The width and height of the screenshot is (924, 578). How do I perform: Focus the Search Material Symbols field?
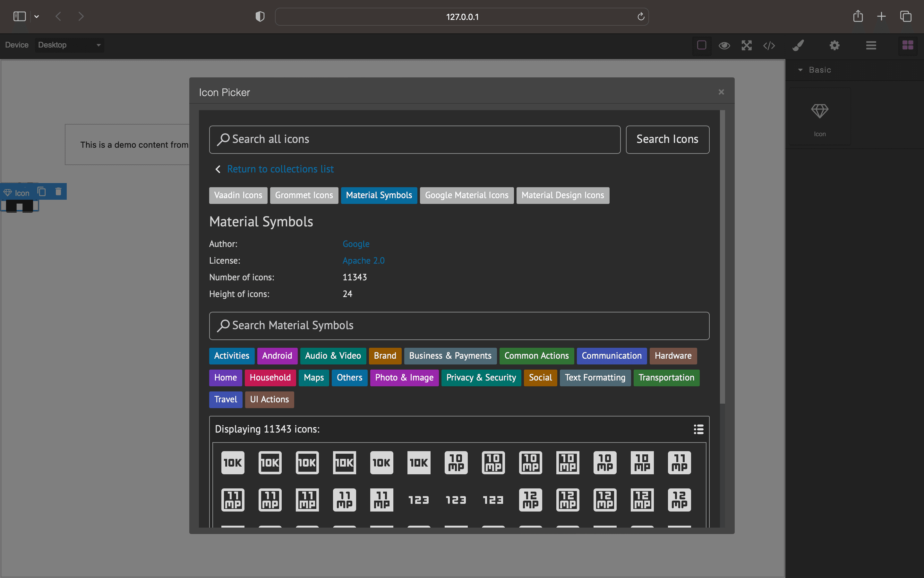coord(459,326)
